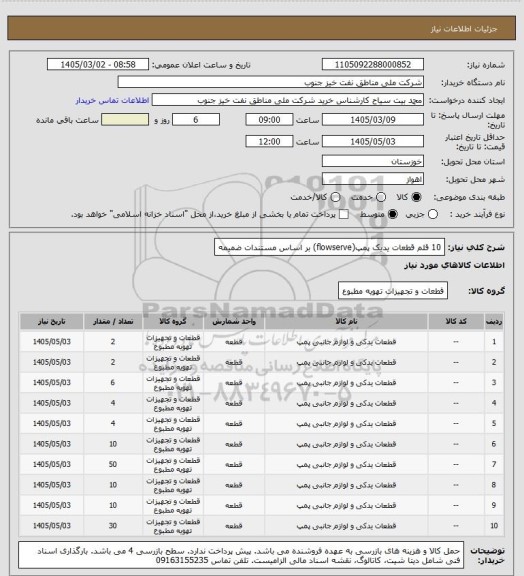Click the empty remaining hours field
The height and width of the screenshot is (576, 524).
pos(125,120)
